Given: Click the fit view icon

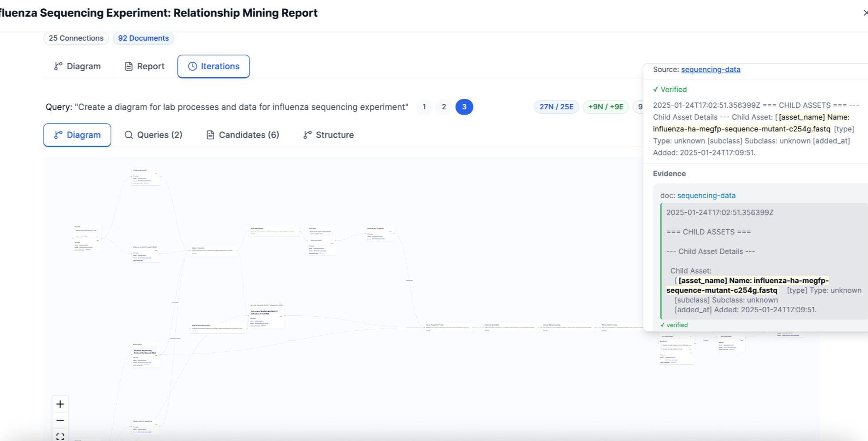Looking at the screenshot, I should pos(60,436).
